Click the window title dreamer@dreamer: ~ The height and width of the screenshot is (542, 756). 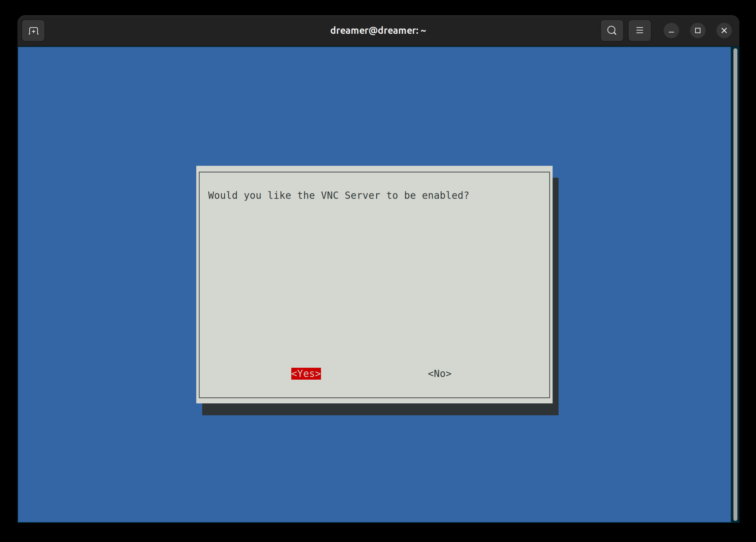point(378,31)
